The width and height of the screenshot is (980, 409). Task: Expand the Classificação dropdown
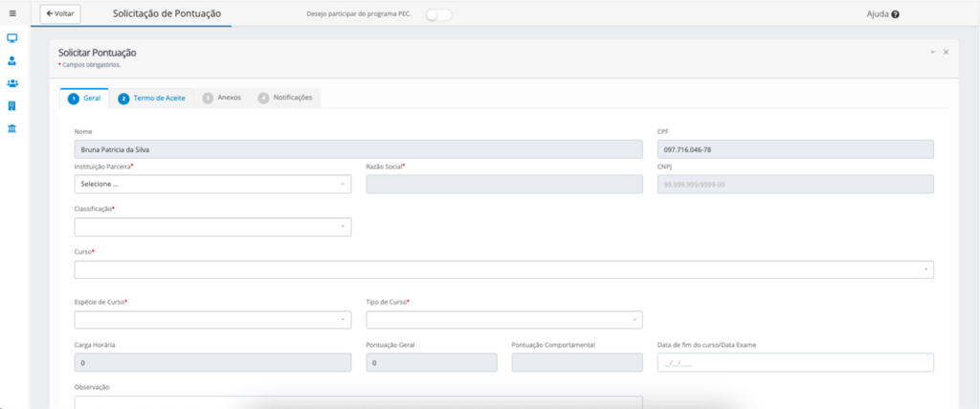tap(212, 227)
